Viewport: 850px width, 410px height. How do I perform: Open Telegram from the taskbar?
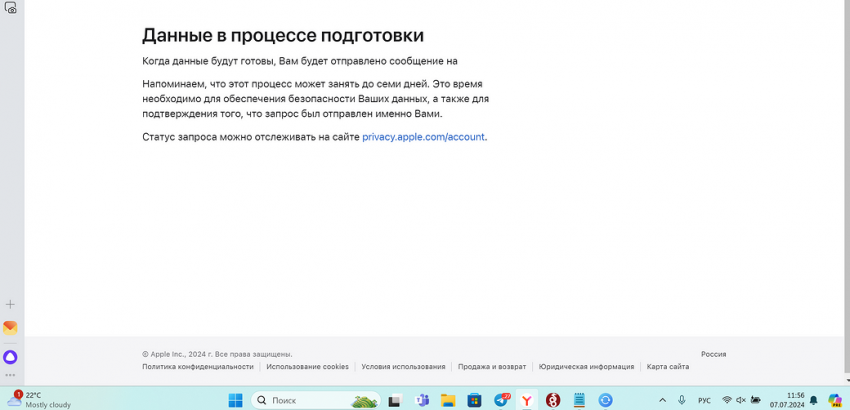point(501,400)
